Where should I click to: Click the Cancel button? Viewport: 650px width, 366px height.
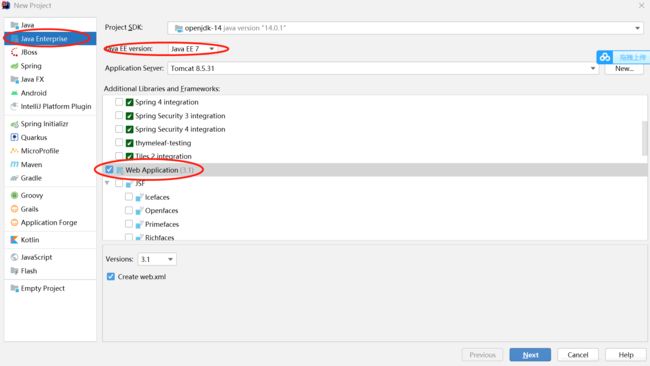click(578, 355)
